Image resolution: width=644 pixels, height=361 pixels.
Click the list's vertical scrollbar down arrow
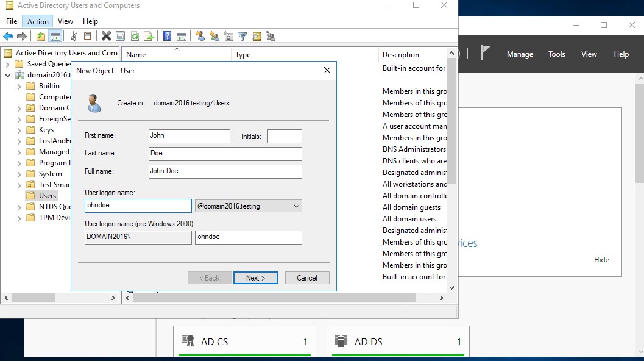[452, 288]
